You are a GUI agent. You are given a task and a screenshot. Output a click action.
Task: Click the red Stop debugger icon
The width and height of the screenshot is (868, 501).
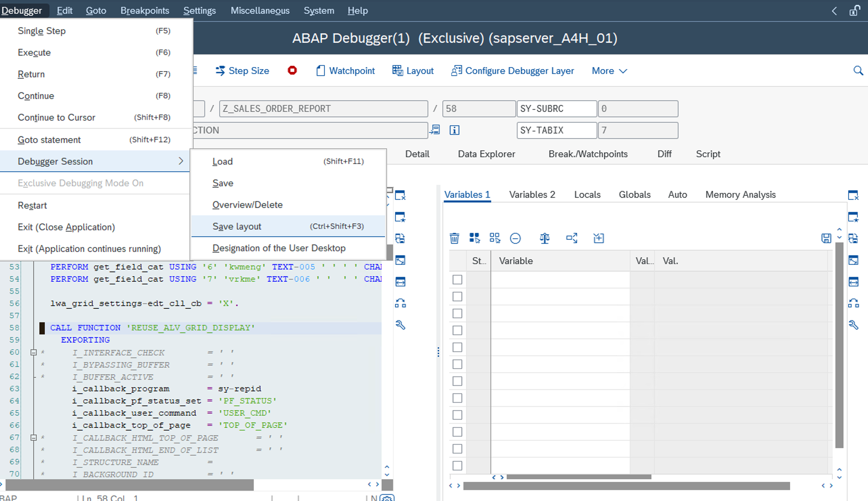(x=292, y=70)
